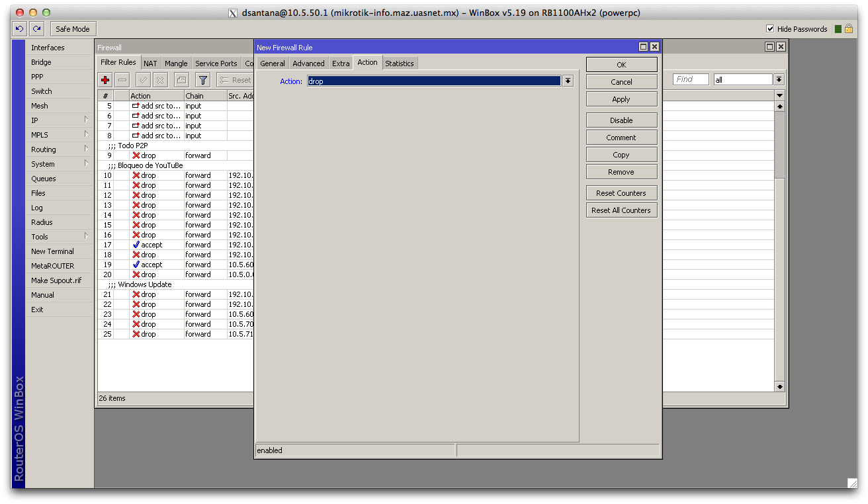The width and height of the screenshot is (868, 504).
Task: Open the NAT tab in Firewall
Action: [x=150, y=63]
